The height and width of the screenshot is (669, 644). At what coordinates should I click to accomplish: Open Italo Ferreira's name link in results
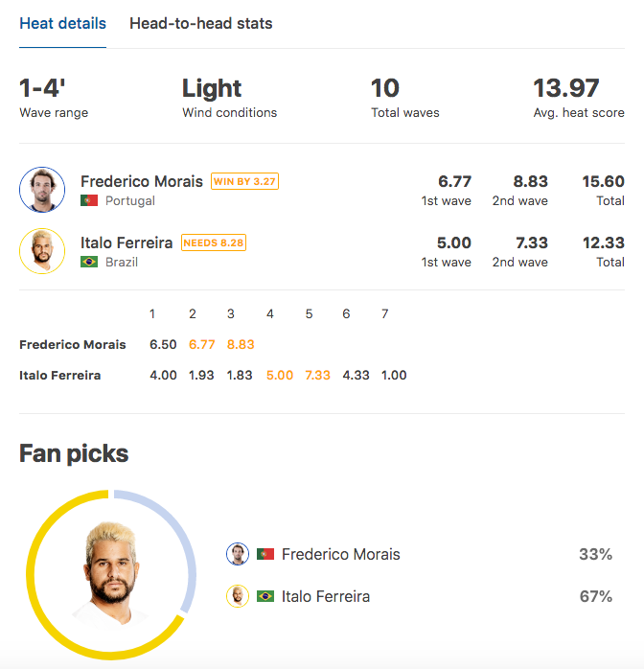126,242
